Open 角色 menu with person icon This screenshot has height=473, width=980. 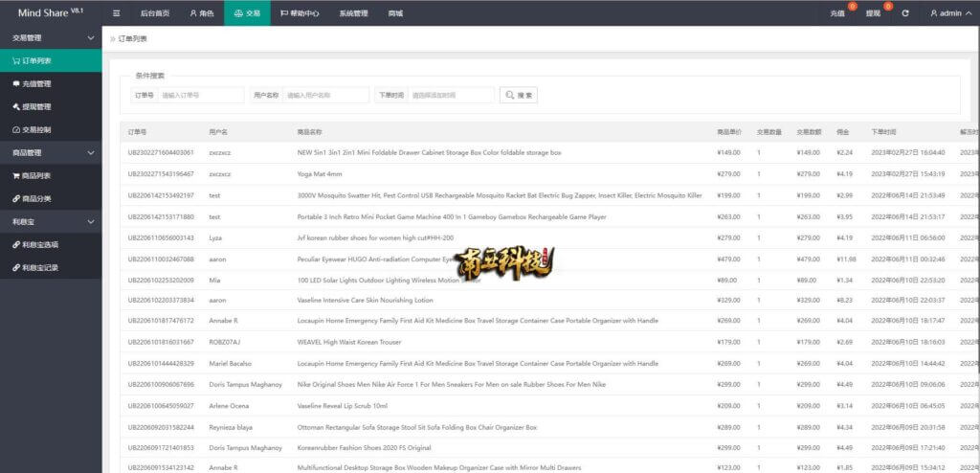202,13
